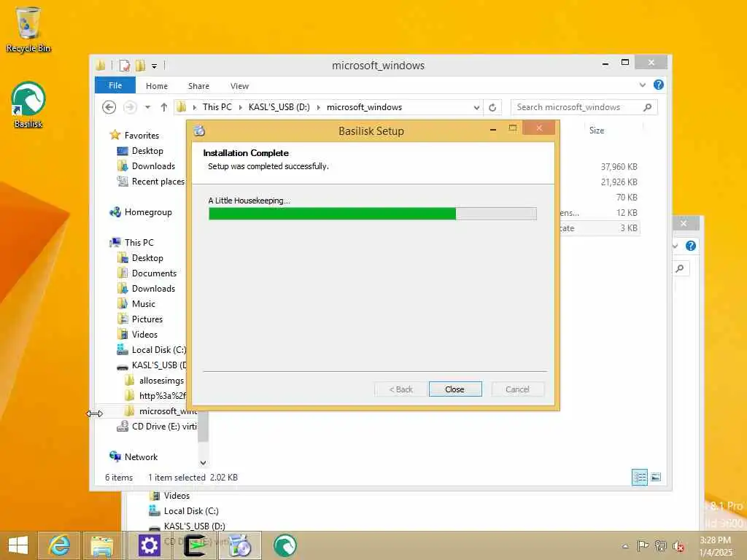Open File Explorer from taskbar
The width and height of the screenshot is (747, 560).
coord(102,545)
